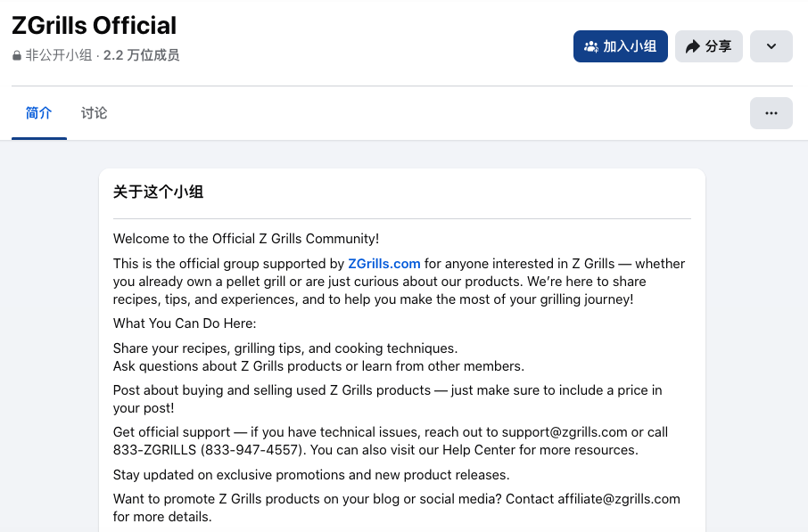The width and height of the screenshot is (808, 532).
Task: Click the lock icon beside 非公开小组
Action: click(x=17, y=55)
